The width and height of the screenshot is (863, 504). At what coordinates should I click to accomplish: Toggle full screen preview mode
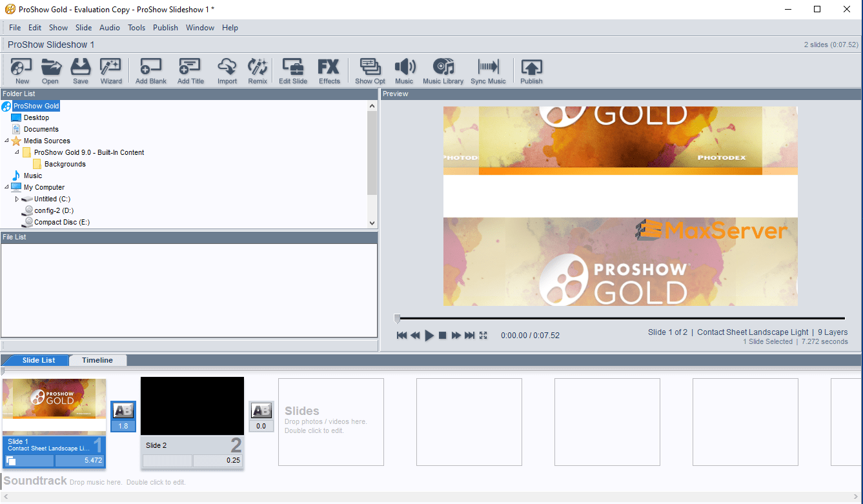483,336
